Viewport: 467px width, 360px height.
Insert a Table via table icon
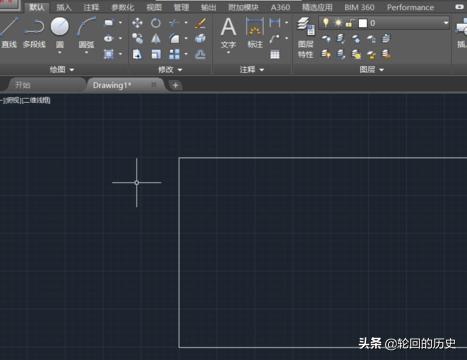tap(275, 54)
